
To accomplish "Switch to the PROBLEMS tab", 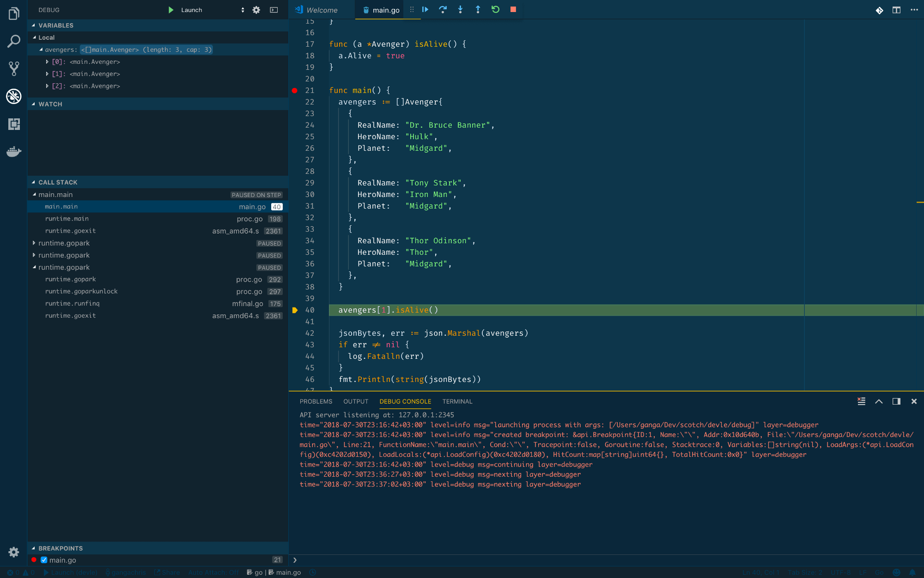I will click(316, 401).
